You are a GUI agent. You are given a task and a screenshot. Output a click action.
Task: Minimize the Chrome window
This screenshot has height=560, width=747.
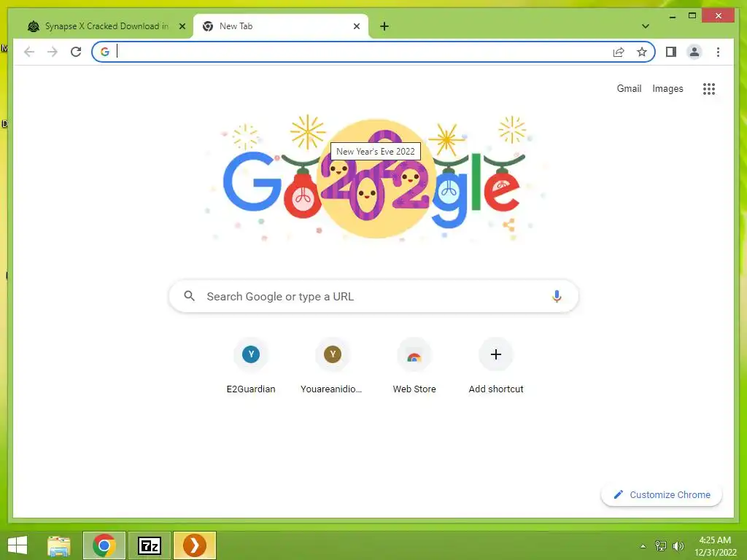[x=672, y=17]
